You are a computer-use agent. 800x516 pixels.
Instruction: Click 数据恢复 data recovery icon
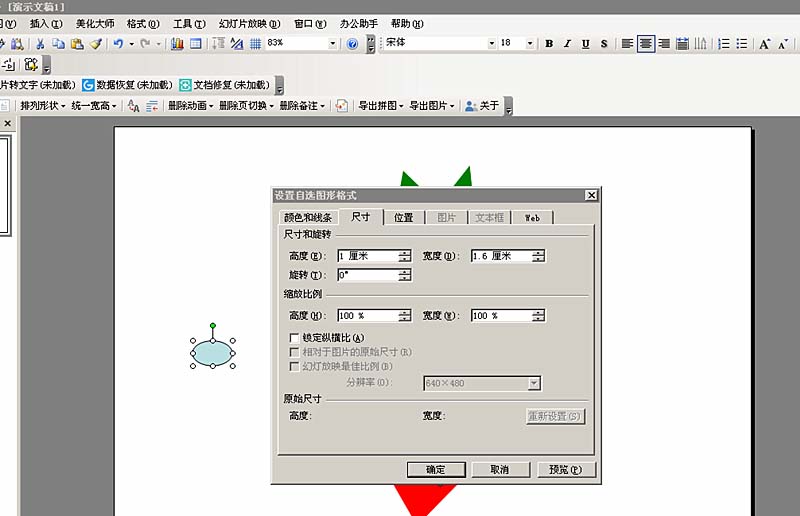(x=88, y=85)
